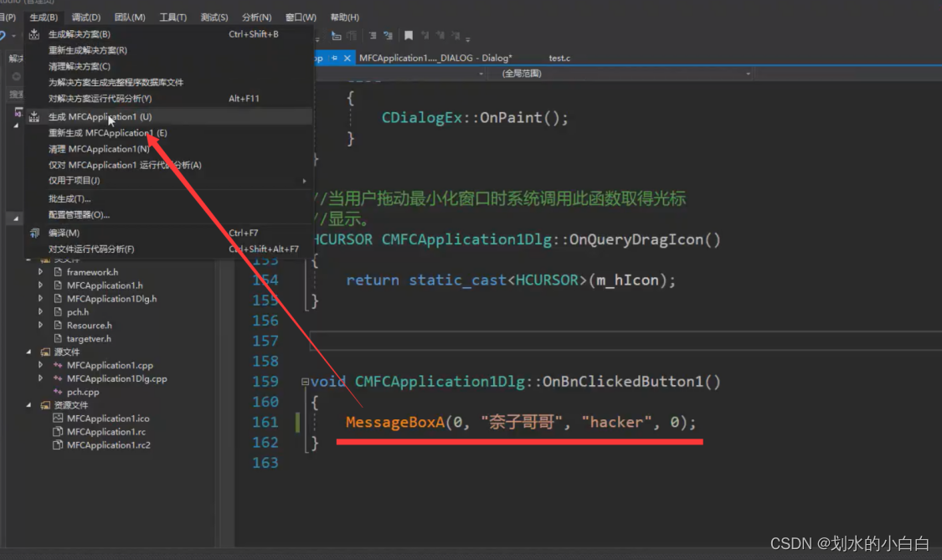Click the Resource.h file icon
Image resolution: width=942 pixels, height=560 pixels.
58,325
